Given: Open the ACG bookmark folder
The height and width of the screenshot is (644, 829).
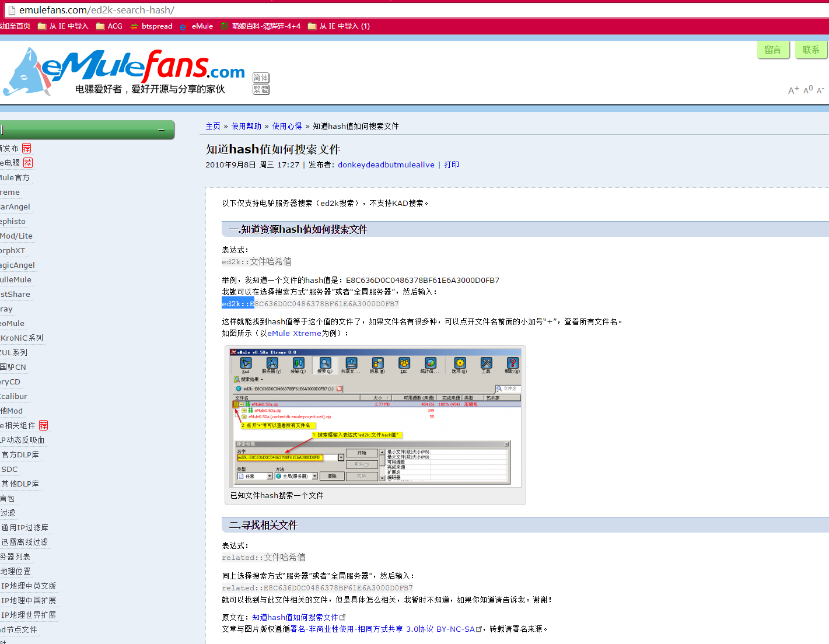Looking at the screenshot, I should tap(109, 26).
